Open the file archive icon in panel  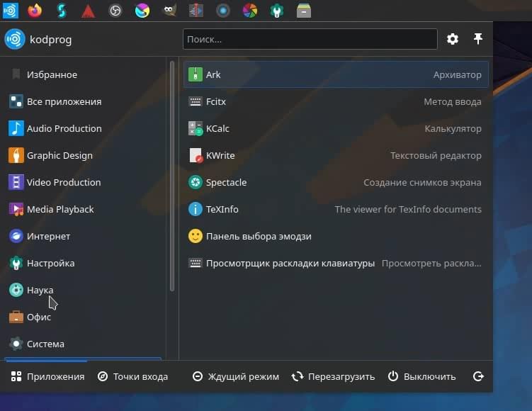pos(304,11)
